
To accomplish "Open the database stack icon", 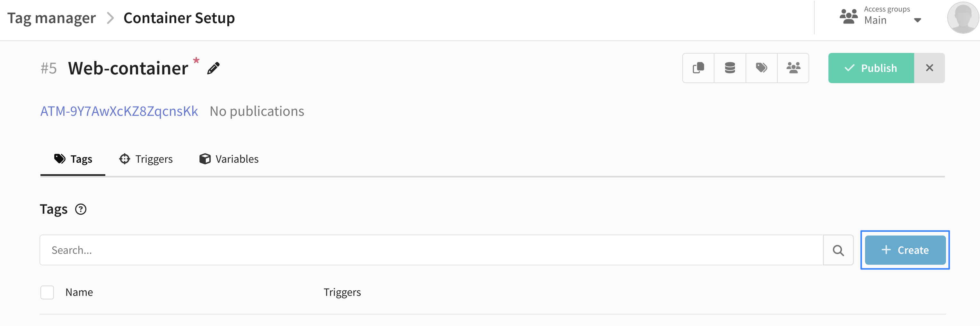I will coord(730,68).
